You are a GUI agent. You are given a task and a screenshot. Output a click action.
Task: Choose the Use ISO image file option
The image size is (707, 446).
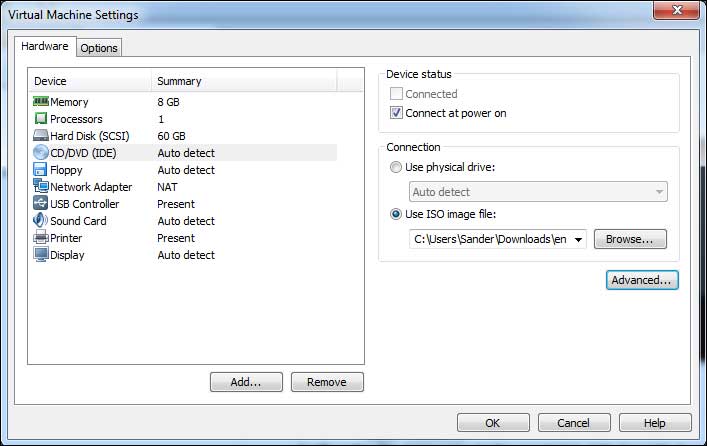[397, 214]
